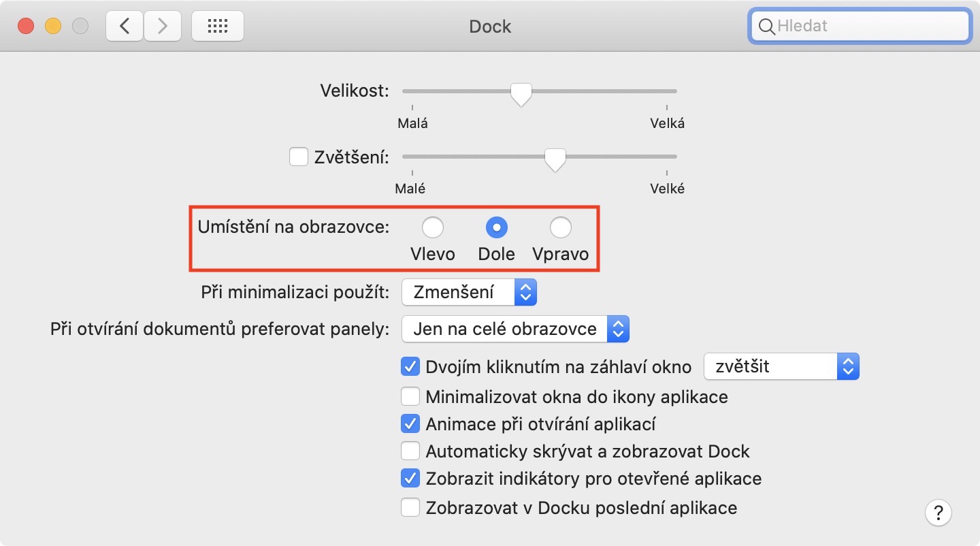The width and height of the screenshot is (980, 546).
Task: Click the yellow minimize window button
Action: (53, 27)
